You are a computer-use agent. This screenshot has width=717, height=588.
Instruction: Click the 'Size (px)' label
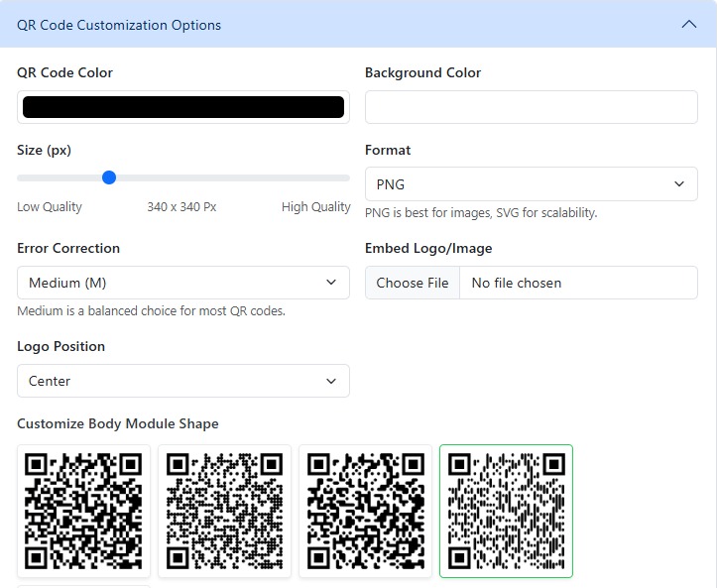(x=44, y=150)
